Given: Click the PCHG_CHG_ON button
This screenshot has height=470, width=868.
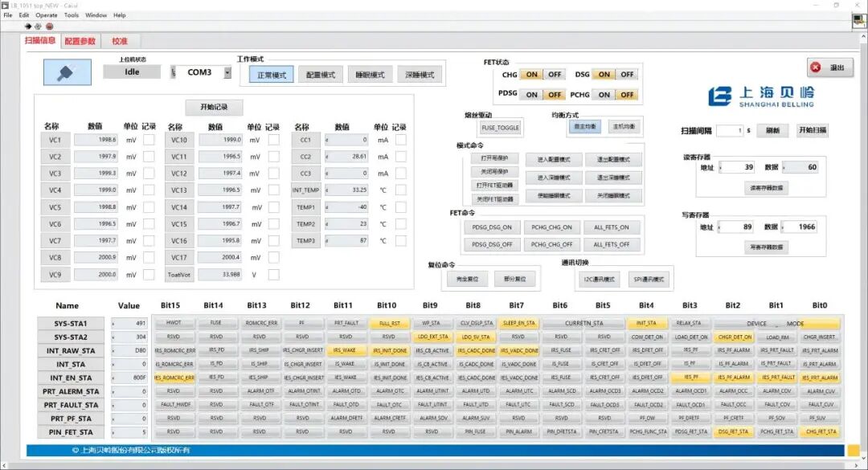Looking at the screenshot, I should [x=551, y=227].
